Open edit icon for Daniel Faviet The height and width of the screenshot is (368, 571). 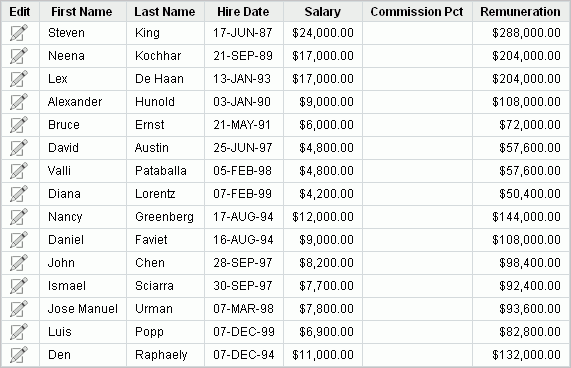click(x=19, y=240)
